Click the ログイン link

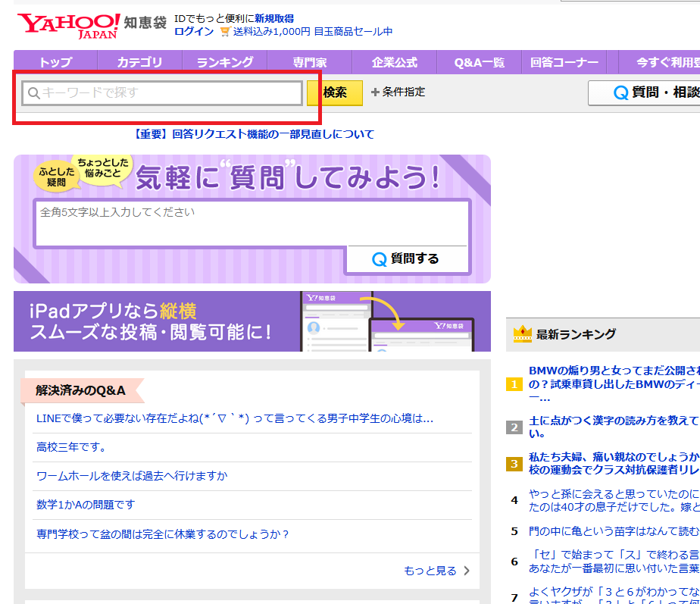(194, 32)
